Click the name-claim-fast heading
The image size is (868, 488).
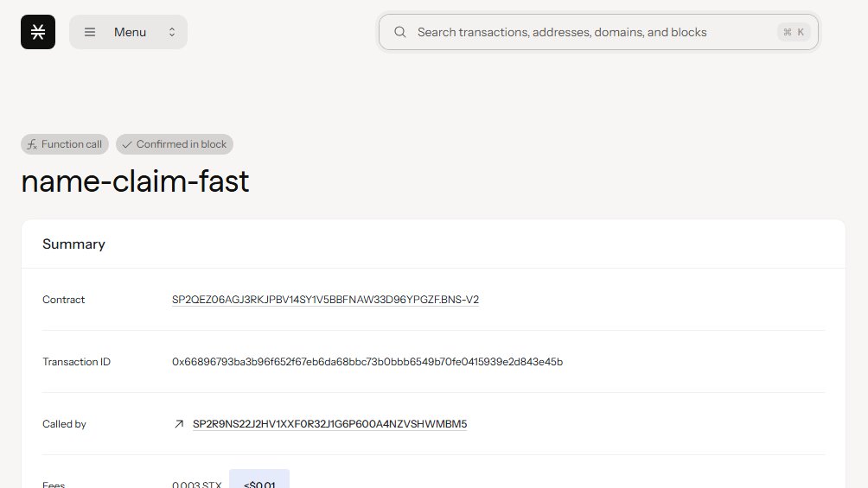coord(135,181)
